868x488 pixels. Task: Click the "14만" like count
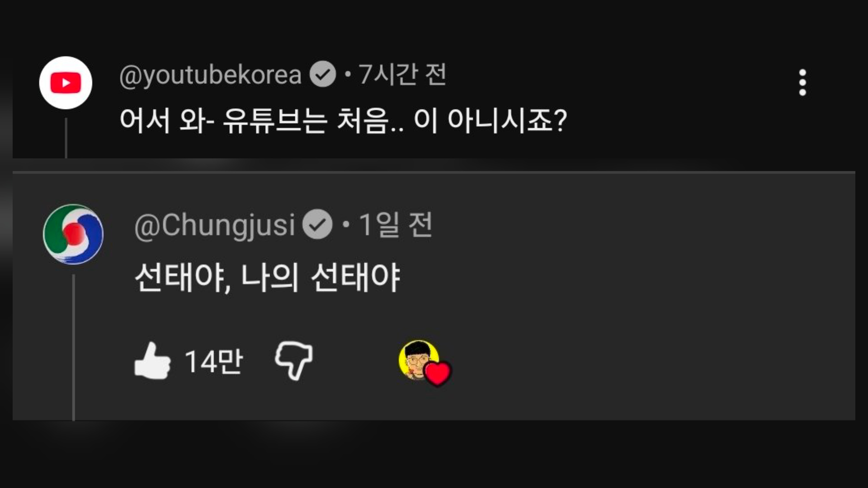coord(214,361)
